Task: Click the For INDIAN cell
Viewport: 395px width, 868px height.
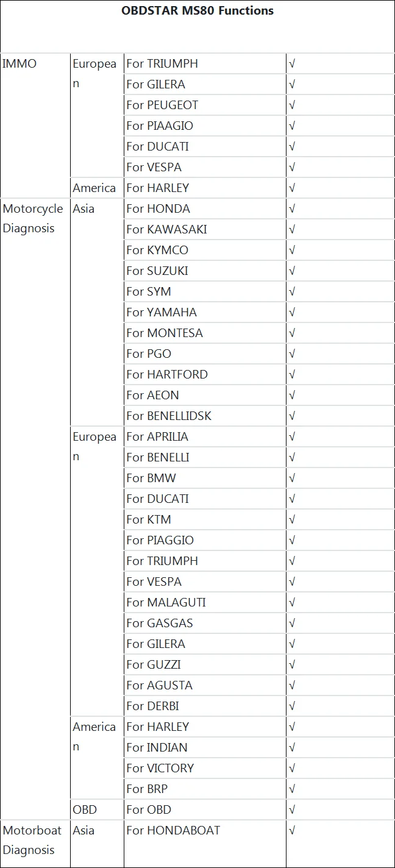Action: (x=205, y=747)
